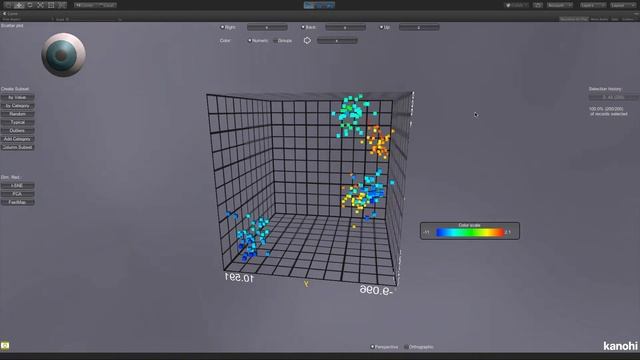This screenshot has height=360, width=640.
Task: Click the Pause button in Unity toolbar
Action: (x=320, y=5)
